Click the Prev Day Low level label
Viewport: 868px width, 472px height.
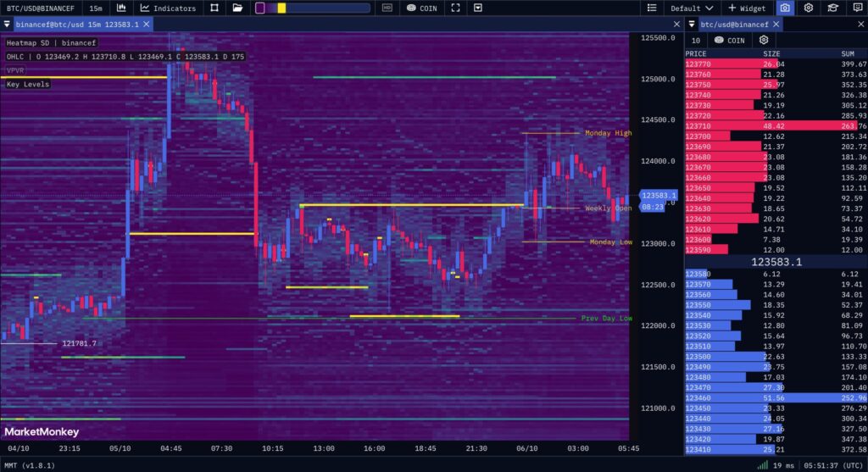pos(606,318)
